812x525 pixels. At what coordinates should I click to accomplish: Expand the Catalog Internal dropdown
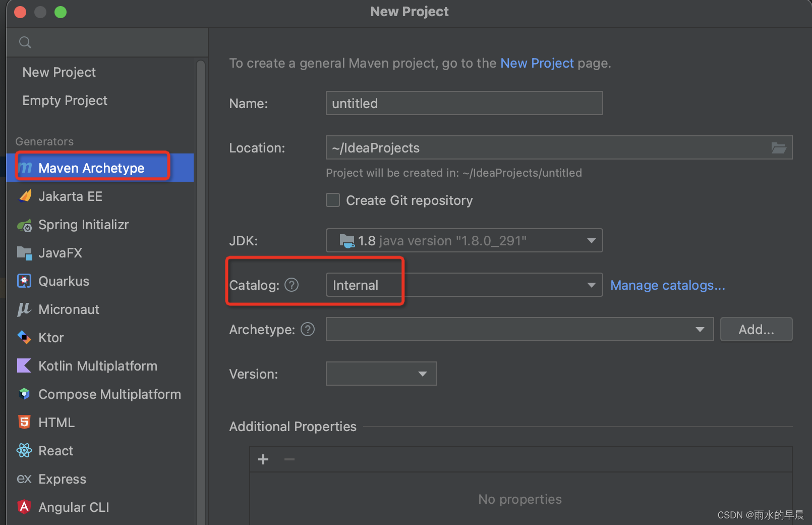(464, 285)
